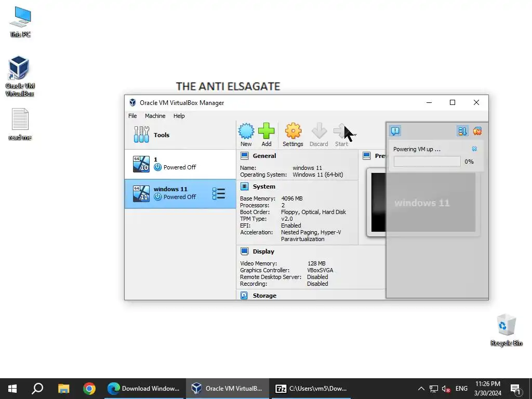Viewport: 532px width, 399px height.
Task: Click the System section chip icon
Action: pyautogui.click(x=244, y=187)
